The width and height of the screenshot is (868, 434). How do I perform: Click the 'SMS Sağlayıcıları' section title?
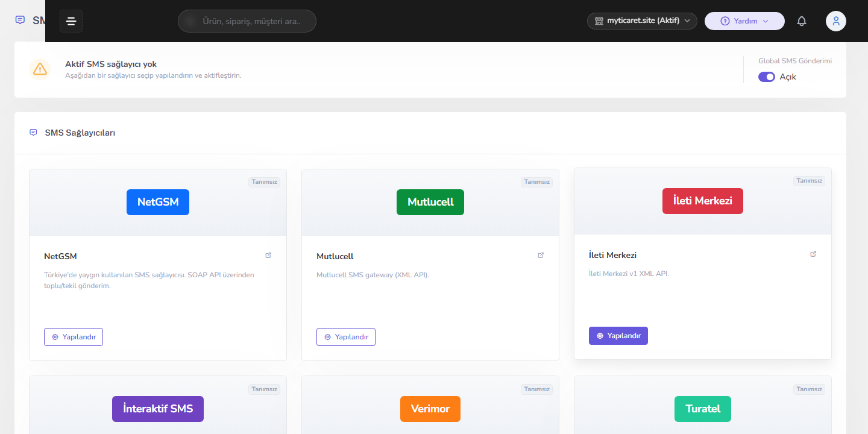80,133
